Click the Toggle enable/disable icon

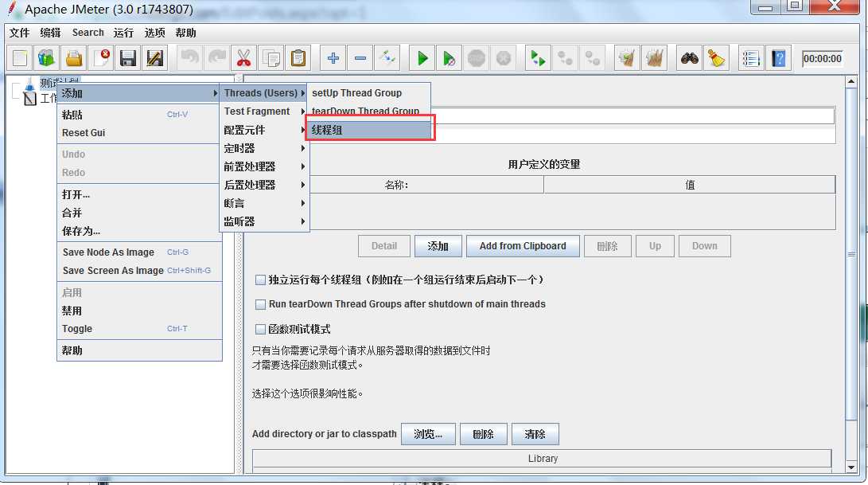[x=387, y=58]
